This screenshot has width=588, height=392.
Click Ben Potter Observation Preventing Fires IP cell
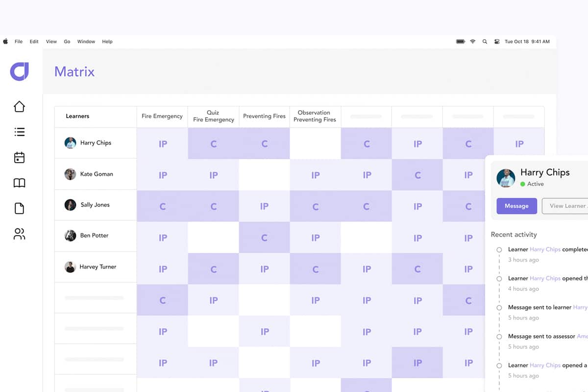tap(316, 238)
